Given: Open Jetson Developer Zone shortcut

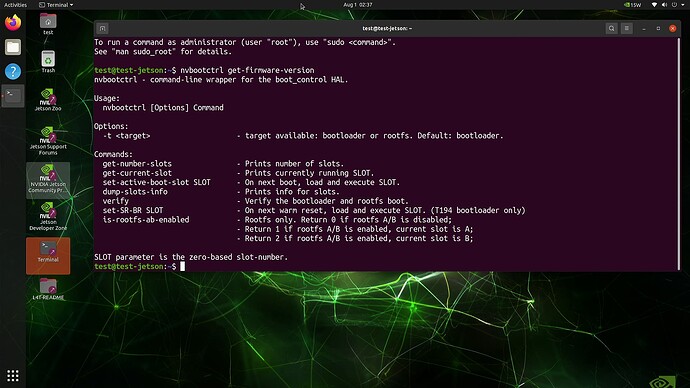Looking at the screenshot, I should tap(48, 216).
